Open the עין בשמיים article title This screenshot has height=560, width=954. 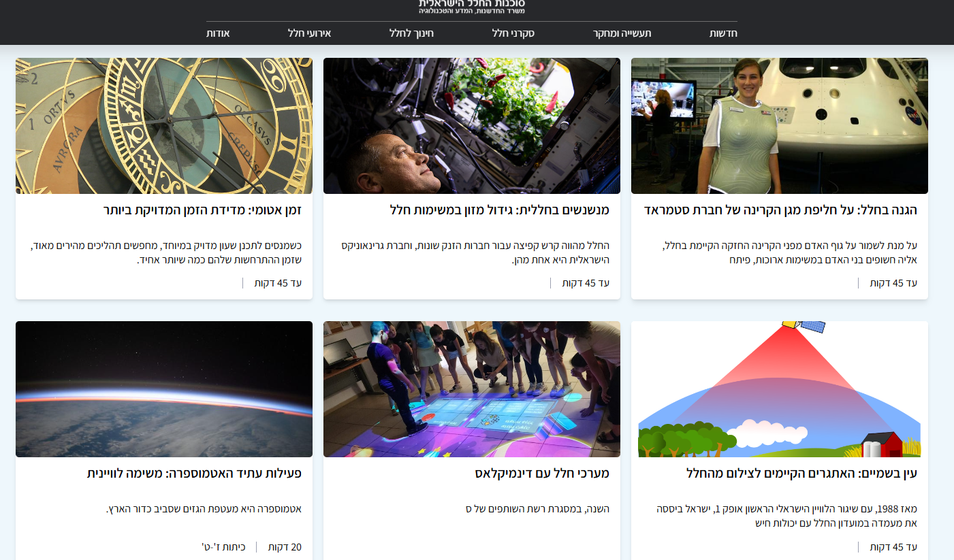point(801,474)
